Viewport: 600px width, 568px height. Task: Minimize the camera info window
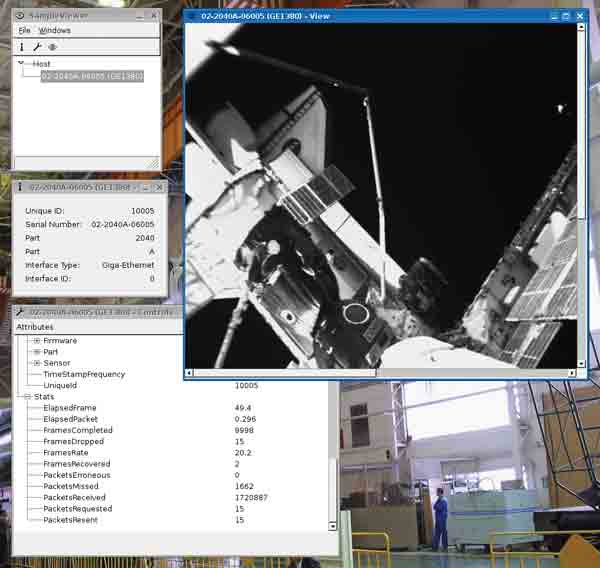[x=144, y=187]
